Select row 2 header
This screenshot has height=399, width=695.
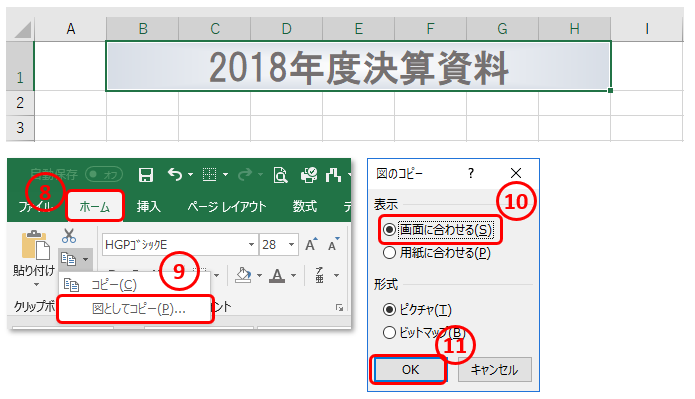pyautogui.click(x=20, y=103)
